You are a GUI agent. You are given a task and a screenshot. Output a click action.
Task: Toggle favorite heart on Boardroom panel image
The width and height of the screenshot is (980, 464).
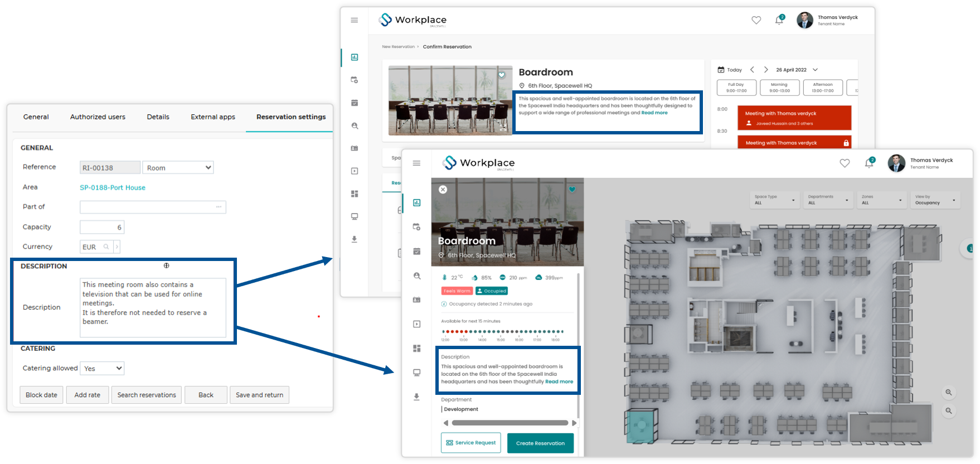pos(572,190)
